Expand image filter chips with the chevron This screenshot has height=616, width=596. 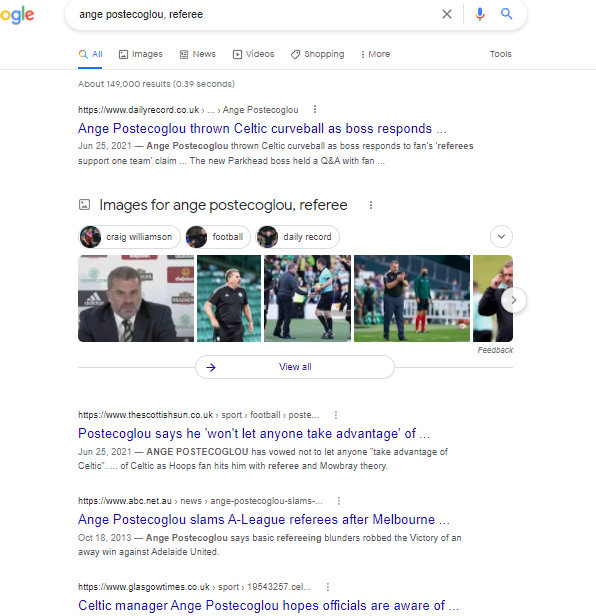pyautogui.click(x=501, y=236)
